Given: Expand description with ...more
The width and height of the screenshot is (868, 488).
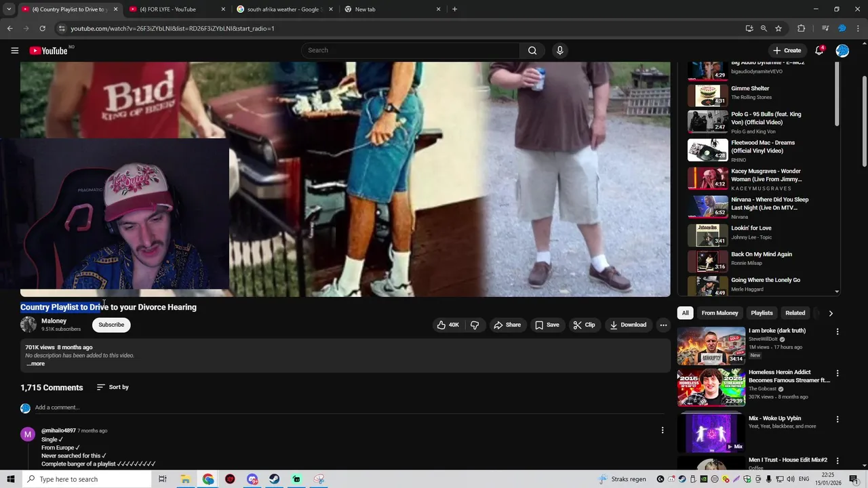Looking at the screenshot, I should tap(36, 363).
